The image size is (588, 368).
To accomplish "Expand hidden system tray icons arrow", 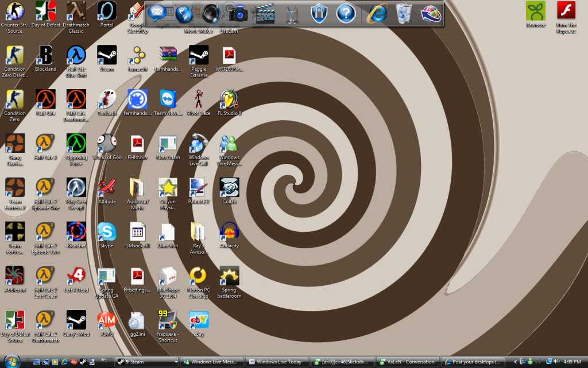I will coord(515,362).
